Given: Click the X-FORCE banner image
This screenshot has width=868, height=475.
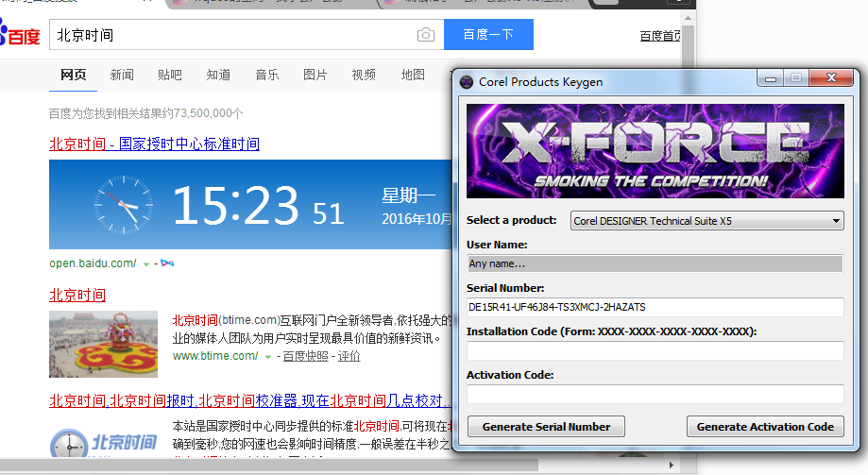Looking at the screenshot, I should (655, 151).
